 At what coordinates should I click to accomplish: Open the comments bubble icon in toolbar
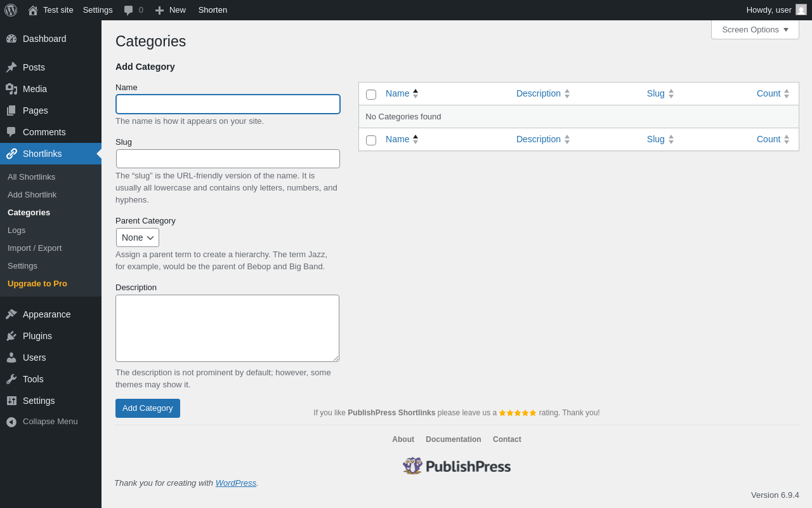tap(129, 10)
